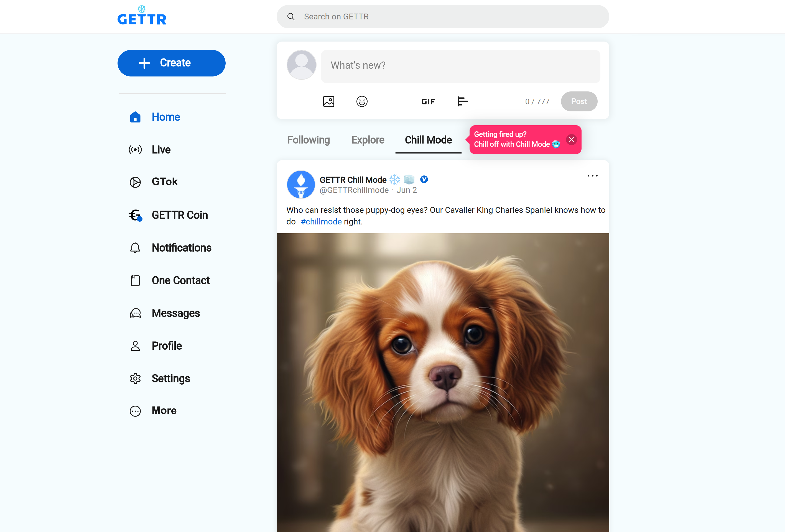The width and height of the screenshot is (785, 532).
Task: Click the @GETTRchillmode handle
Action: (354, 190)
